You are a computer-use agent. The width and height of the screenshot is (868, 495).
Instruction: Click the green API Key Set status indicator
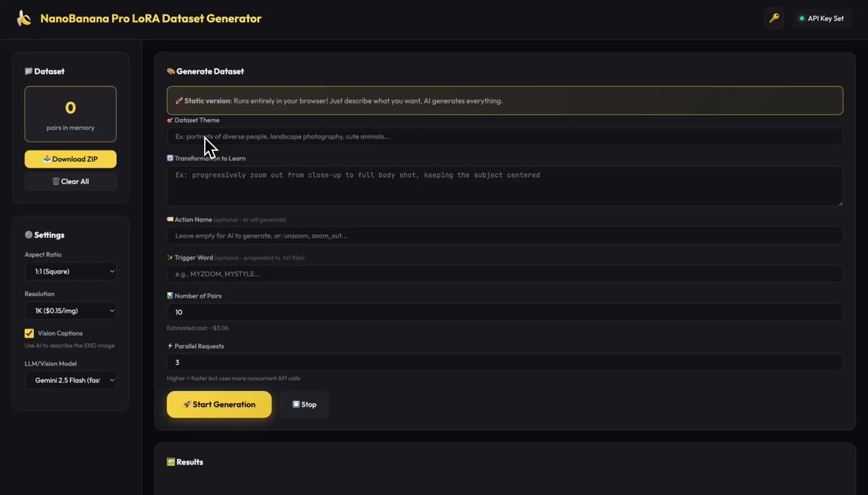pyautogui.click(x=802, y=19)
